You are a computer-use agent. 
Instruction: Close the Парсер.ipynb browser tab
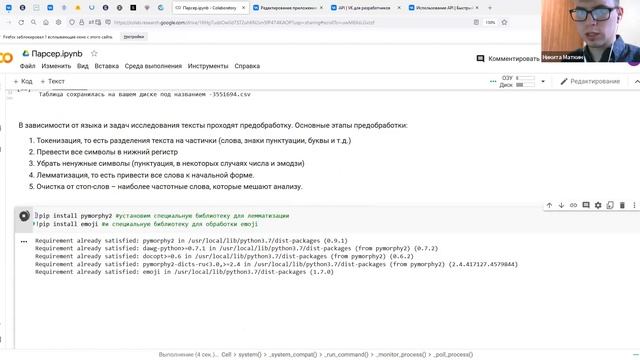pos(244,8)
